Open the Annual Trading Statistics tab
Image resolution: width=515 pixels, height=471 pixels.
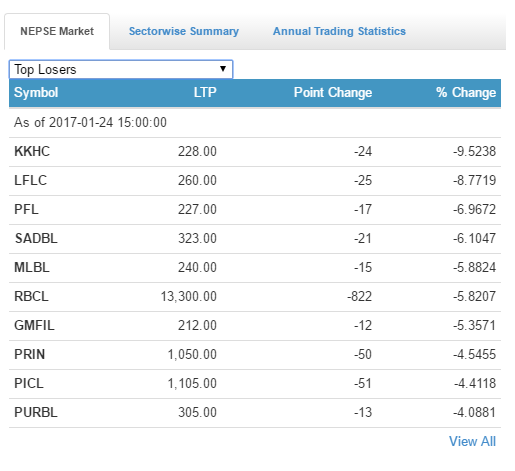(x=339, y=31)
